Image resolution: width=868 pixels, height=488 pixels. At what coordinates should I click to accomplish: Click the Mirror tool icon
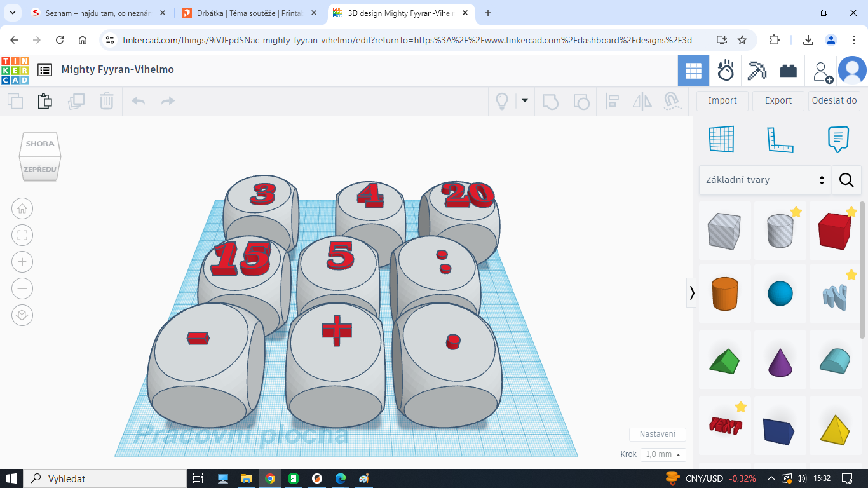642,100
